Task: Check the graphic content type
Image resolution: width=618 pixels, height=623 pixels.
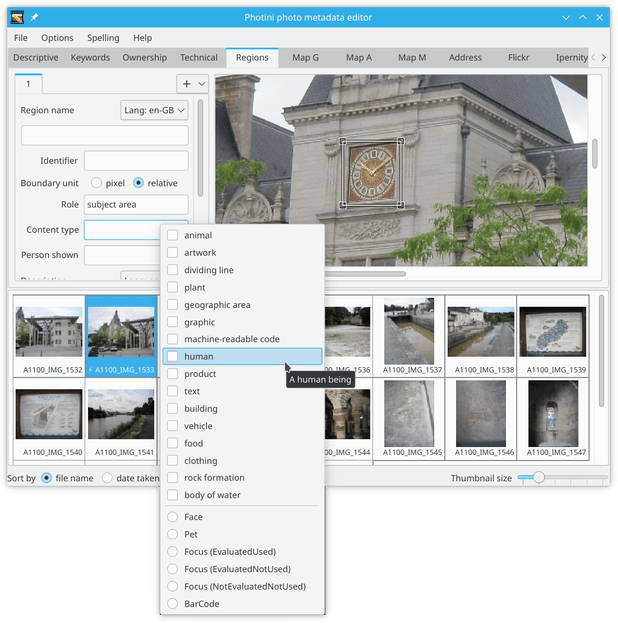Action: point(172,322)
